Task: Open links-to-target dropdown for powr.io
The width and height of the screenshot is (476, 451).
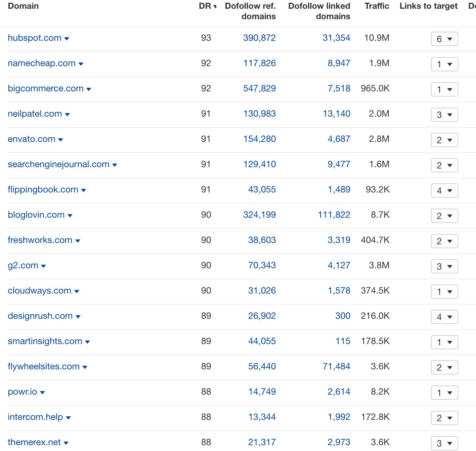Action: [444, 393]
